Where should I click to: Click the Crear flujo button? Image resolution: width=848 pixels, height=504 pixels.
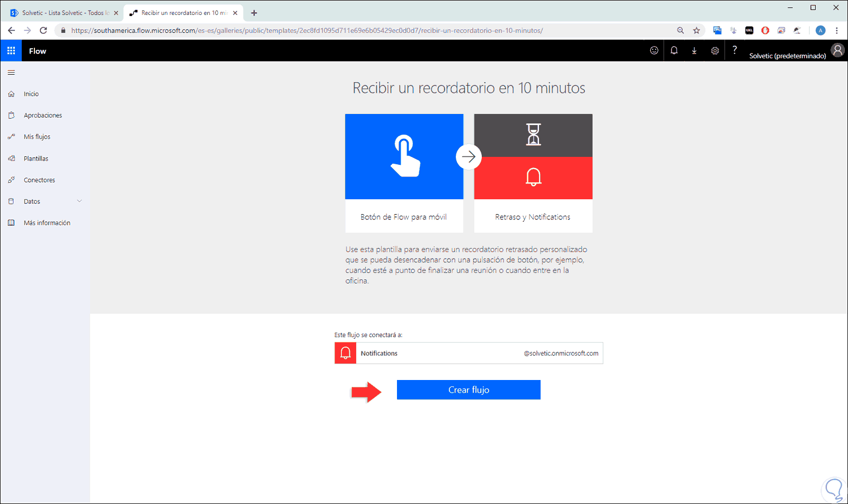point(469,390)
